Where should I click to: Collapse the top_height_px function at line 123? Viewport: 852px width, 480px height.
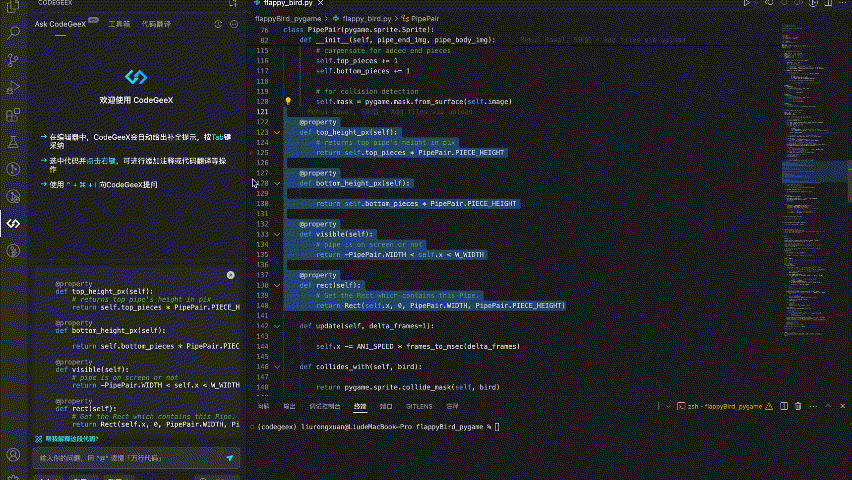(277, 132)
